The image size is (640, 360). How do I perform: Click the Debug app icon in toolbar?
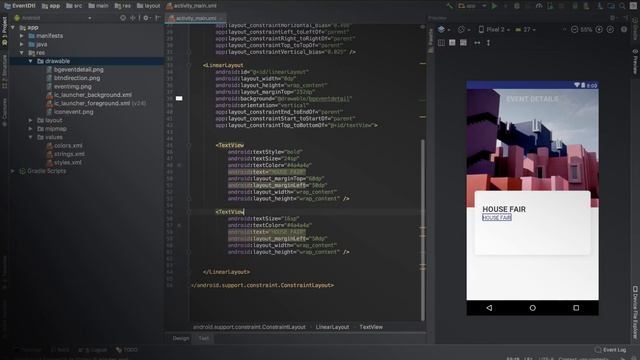coord(517,6)
